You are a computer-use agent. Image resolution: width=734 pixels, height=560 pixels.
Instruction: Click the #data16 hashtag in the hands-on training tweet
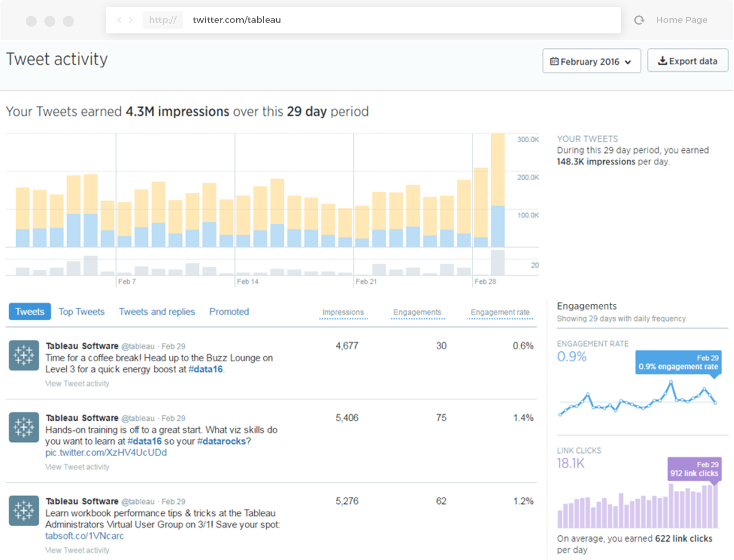(x=145, y=441)
